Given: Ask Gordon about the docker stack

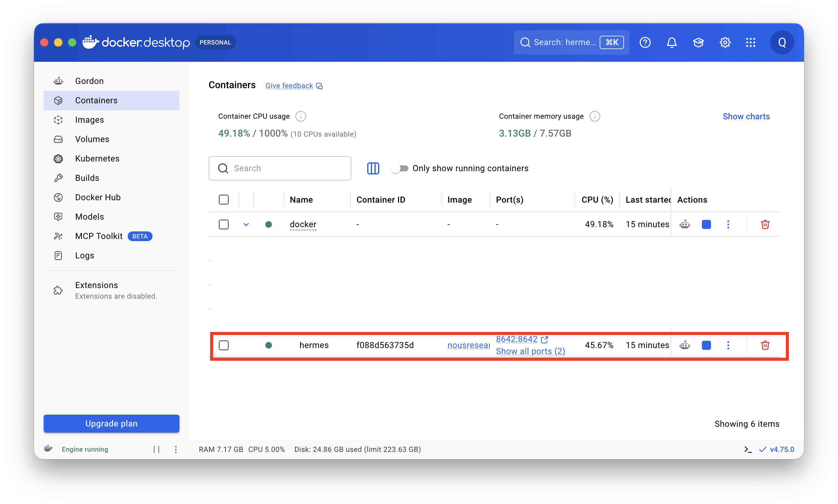Looking at the screenshot, I should click(x=684, y=224).
